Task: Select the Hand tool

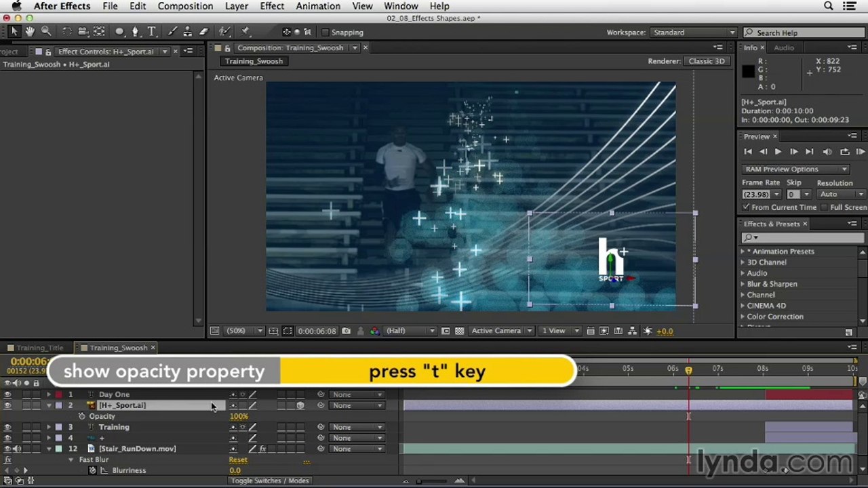Action: click(30, 32)
